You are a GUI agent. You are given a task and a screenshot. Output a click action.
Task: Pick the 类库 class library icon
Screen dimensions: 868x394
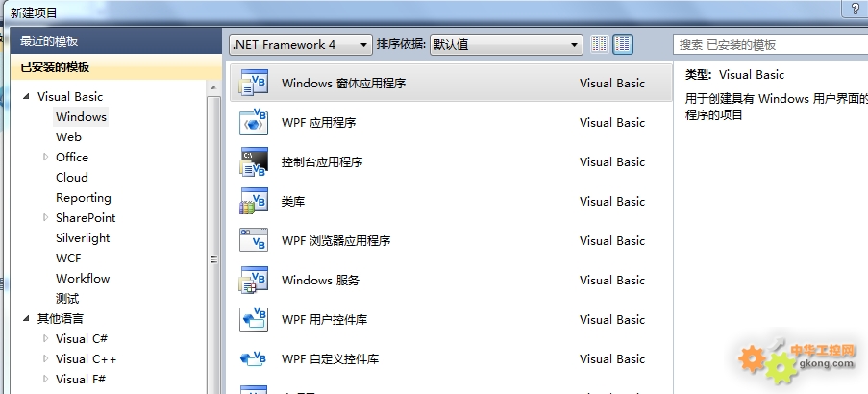(254, 202)
